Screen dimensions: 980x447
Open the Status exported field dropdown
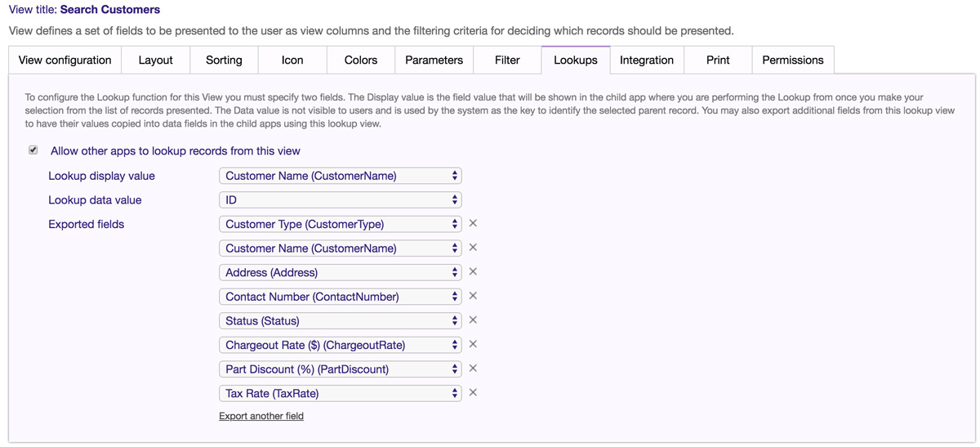[x=340, y=320]
